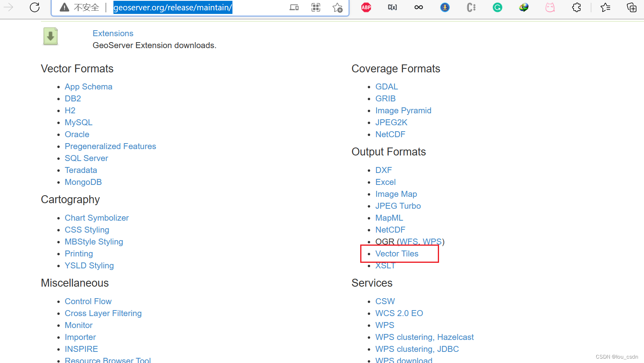Click the DB2 link
The height and width of the screenshot is (363, 644).
pos(73,99)
